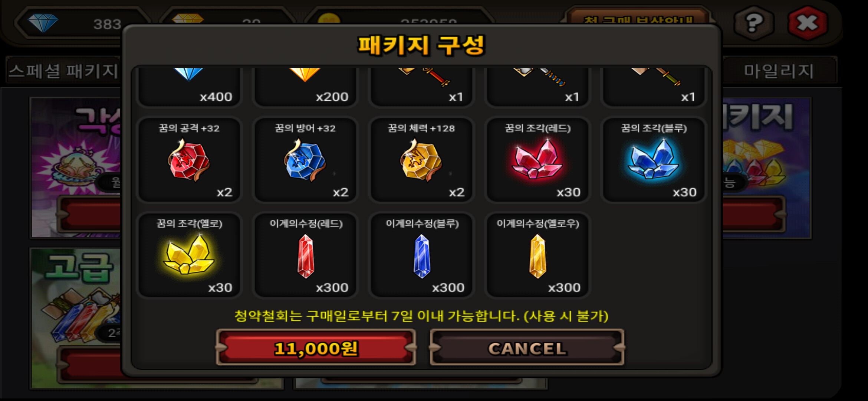Screen dimensions: 868x401
Task: Select the 꿈의 조각(옐로) crystal item
Action: click(189, 255)
